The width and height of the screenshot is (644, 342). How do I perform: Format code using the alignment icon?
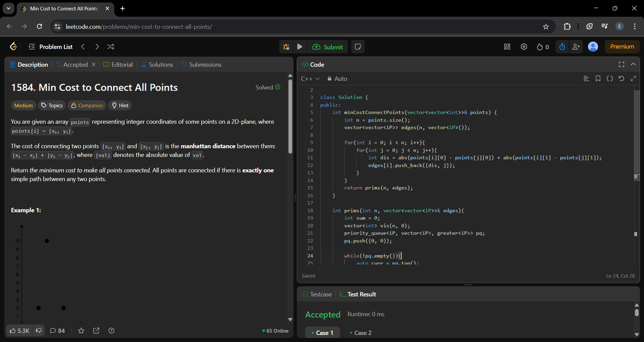586,78
